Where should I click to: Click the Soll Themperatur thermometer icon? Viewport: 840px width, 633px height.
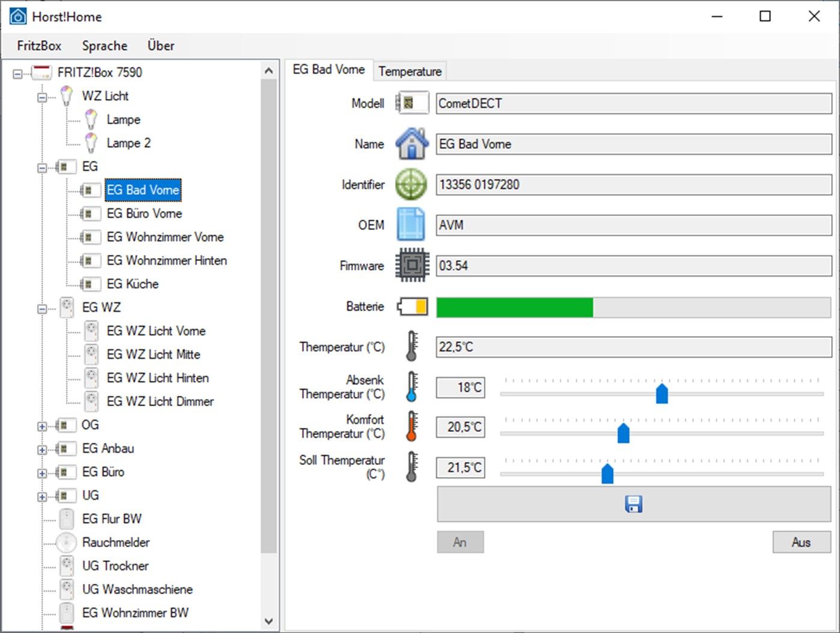tap(411, 467)
